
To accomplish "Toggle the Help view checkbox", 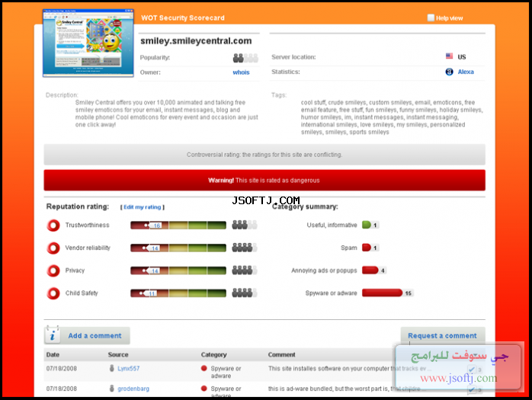I will 431,18.
